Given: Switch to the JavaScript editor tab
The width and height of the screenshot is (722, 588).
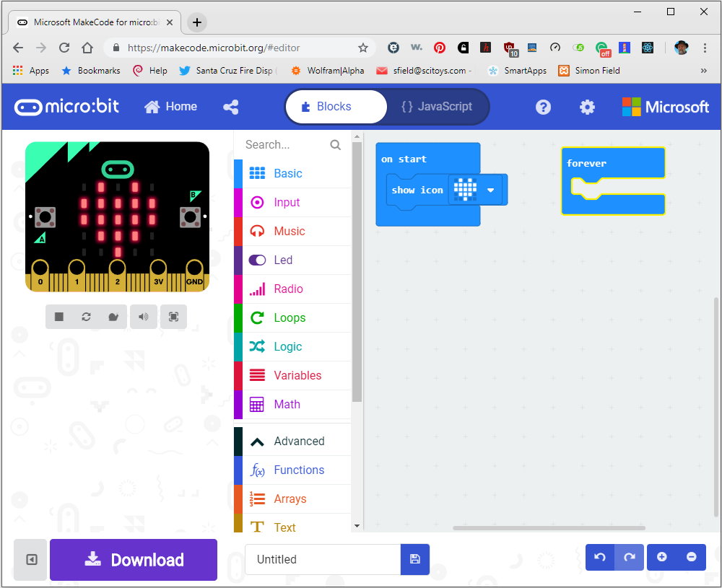Looking at the screenshot, I should (437, 107).
